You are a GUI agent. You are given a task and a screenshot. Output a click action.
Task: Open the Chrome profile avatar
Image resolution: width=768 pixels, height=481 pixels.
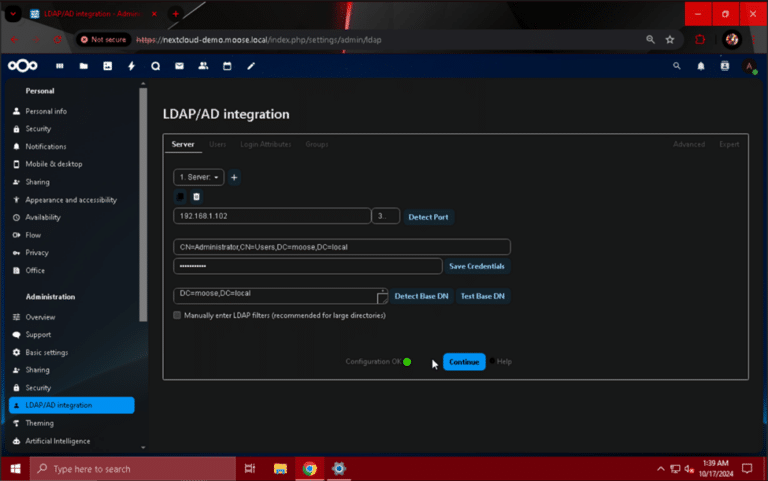732,40
